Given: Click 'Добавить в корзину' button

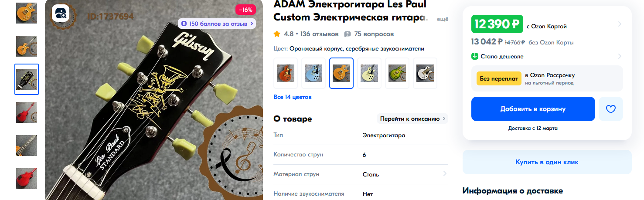Looking at the screenshot, I should (533, 109).
